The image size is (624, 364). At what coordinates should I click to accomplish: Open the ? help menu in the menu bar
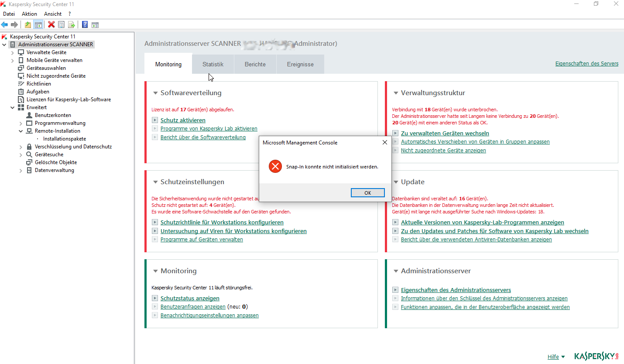pyautogui.click(x=69, y=14)
